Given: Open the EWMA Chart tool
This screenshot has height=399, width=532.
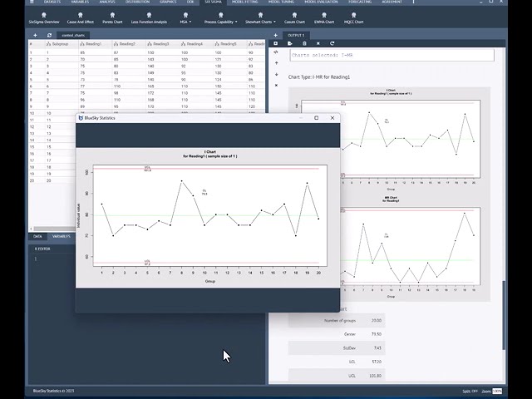Looking at the screenshot, I should pyautogui.click(x=324, y=18).
